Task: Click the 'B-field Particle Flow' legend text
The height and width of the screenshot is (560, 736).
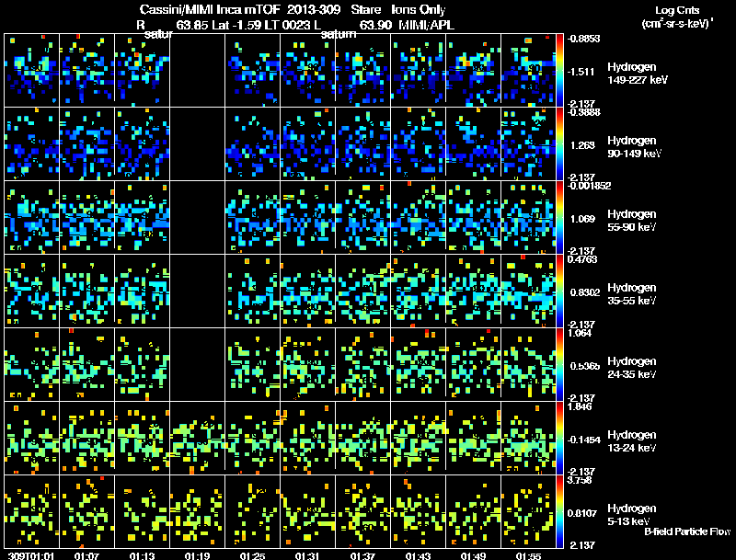Action: pos(687,531)
